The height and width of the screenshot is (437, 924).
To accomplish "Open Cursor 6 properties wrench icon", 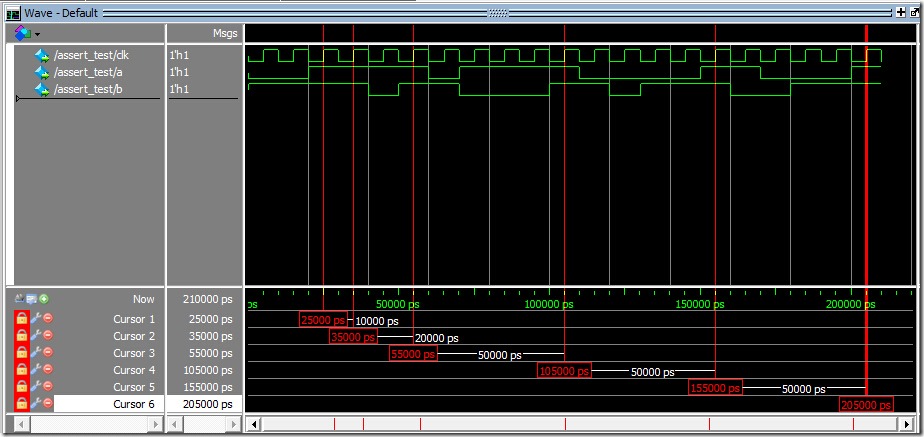I will (x=35, y=403).
